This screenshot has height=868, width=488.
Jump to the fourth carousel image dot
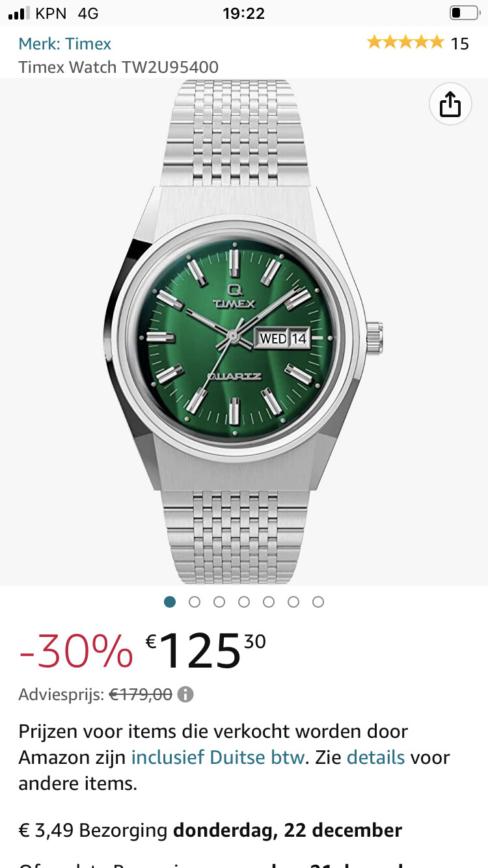click(x=244, y=602)
